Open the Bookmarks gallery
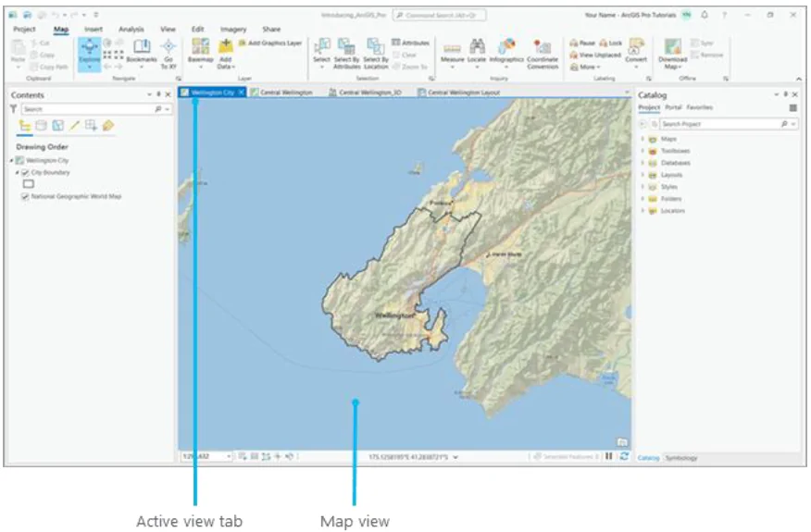 [142, 52]
